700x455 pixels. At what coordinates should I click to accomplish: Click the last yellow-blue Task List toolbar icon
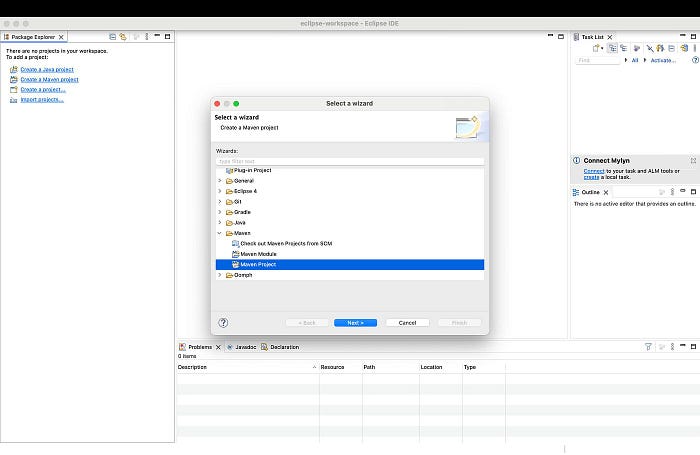pyautogui.click(x=684, y=48)
